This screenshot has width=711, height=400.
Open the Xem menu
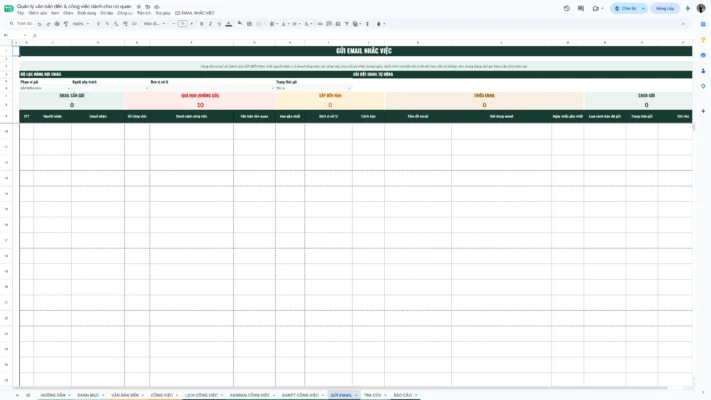[x=55, y=13]
